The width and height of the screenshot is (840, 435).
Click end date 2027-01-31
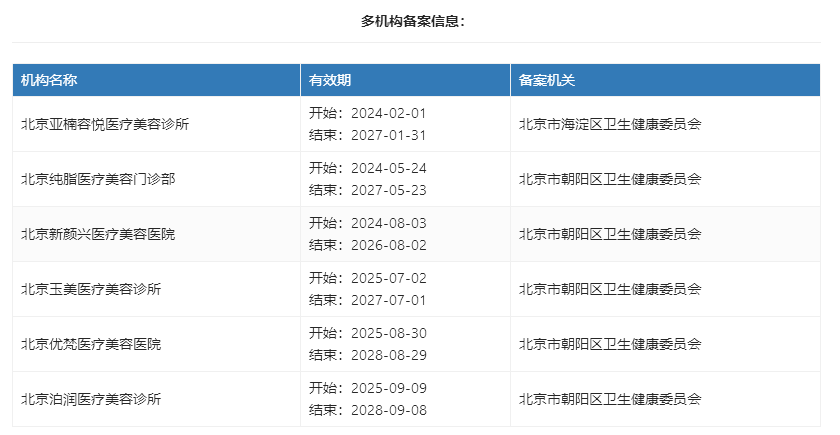point(388,136)
